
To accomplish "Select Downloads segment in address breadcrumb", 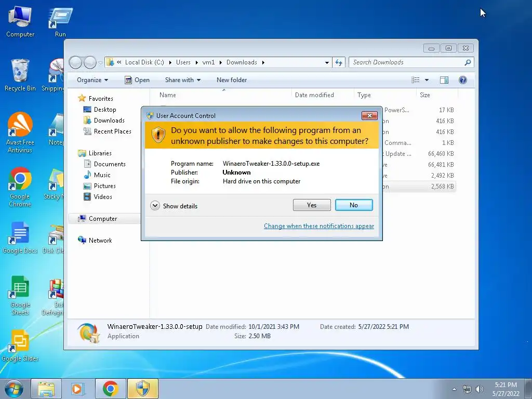I will 242,62.
